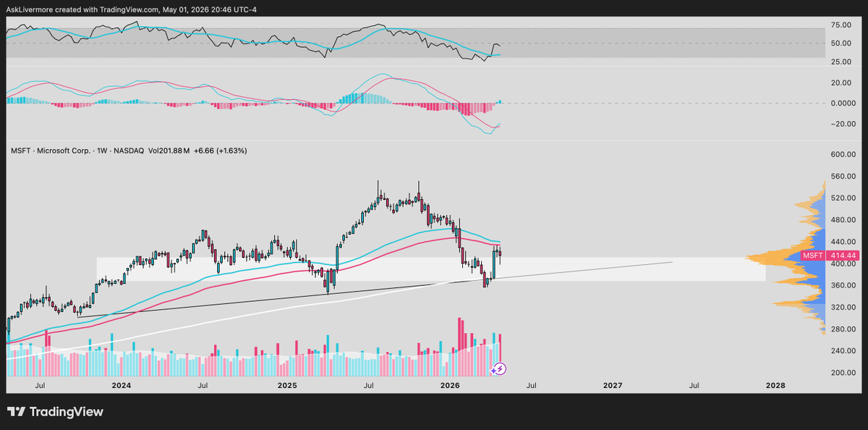Click the 240.00 price axis label
The image size is (868, 430).
842,350
